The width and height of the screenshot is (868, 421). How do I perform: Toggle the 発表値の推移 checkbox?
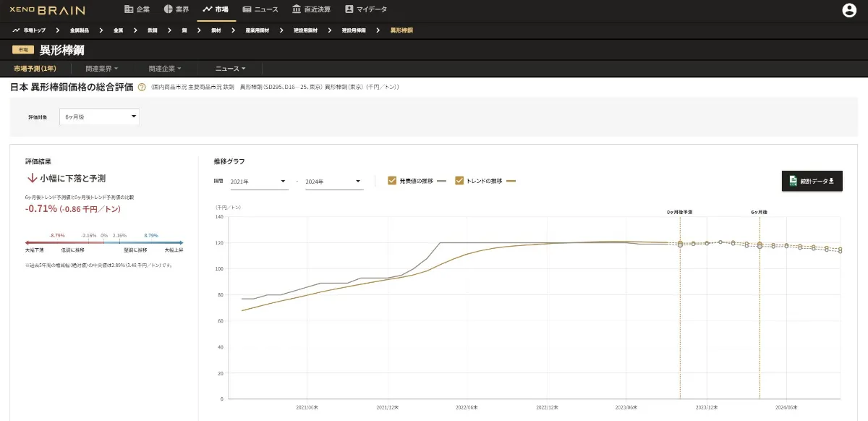tap(392, 181)
